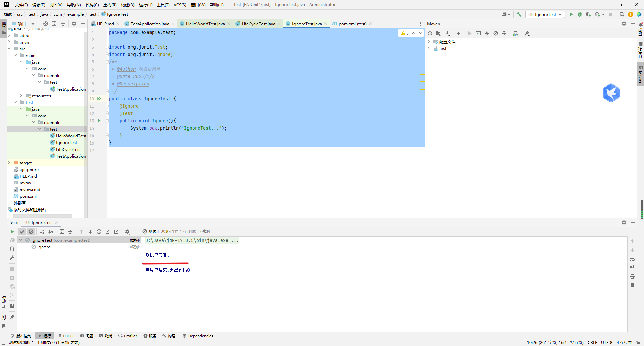Expand the .idea folder
The width and height of the screenshot is (644, 346).
[9, 35]
